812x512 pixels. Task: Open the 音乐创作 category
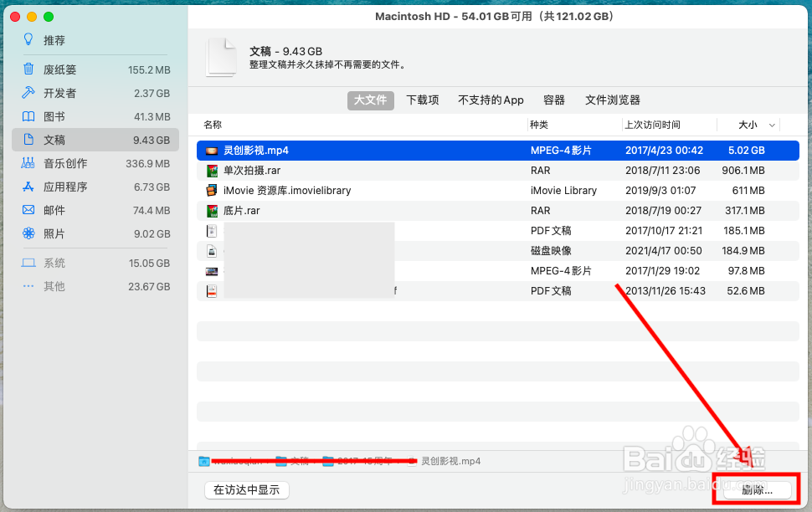tap(59, 163)
